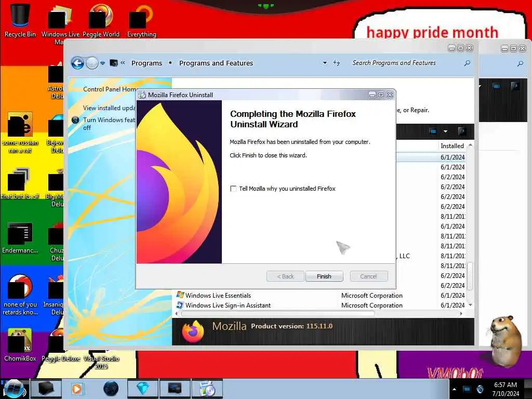Open the Peggle World desktop icon
Screen dimensions: 532x399
[x=101, y=20]
